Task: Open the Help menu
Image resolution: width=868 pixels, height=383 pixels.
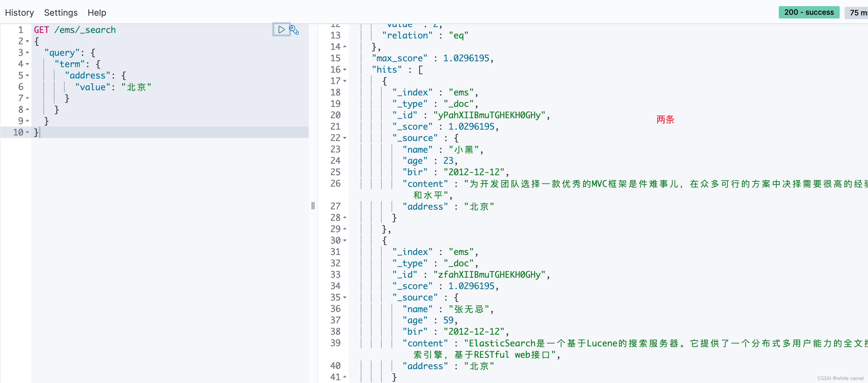Action: [97, 13]
